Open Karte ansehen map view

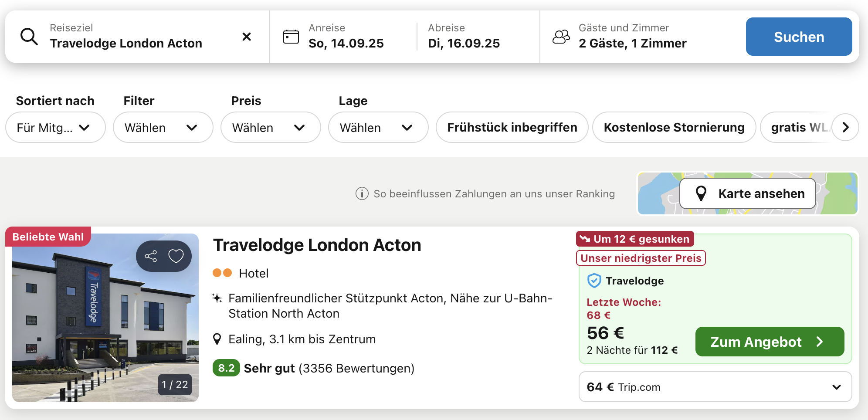[748, 193]
